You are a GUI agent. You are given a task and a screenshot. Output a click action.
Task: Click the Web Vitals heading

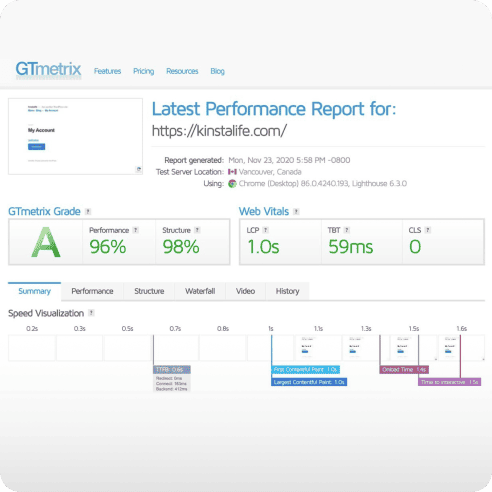coord(264,211)
